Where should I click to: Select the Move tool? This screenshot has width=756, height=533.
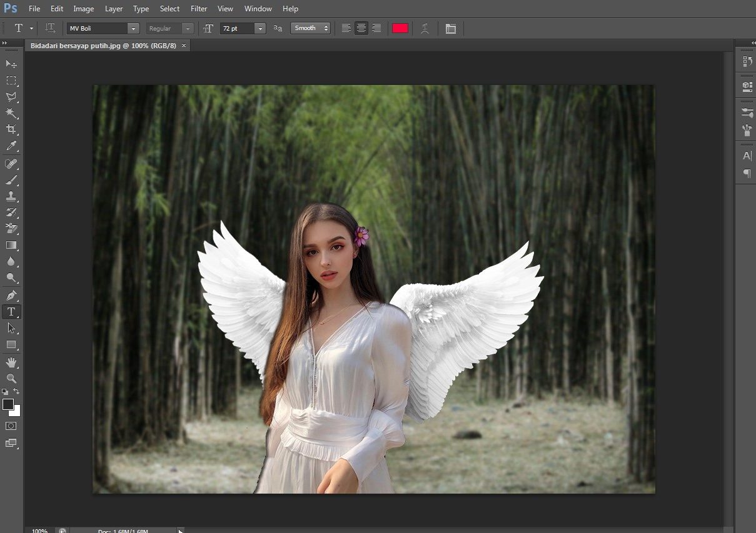pyautogui.click(x=11, y=64)
